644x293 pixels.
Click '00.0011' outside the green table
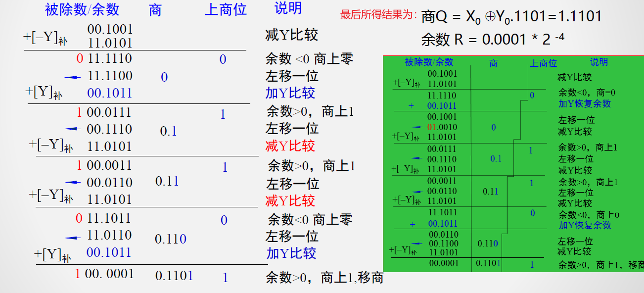tap(109, 165)
